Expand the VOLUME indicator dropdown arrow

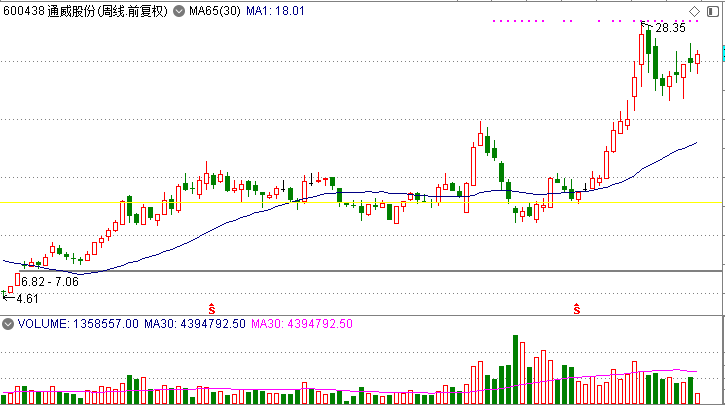(x=8, y=324)
